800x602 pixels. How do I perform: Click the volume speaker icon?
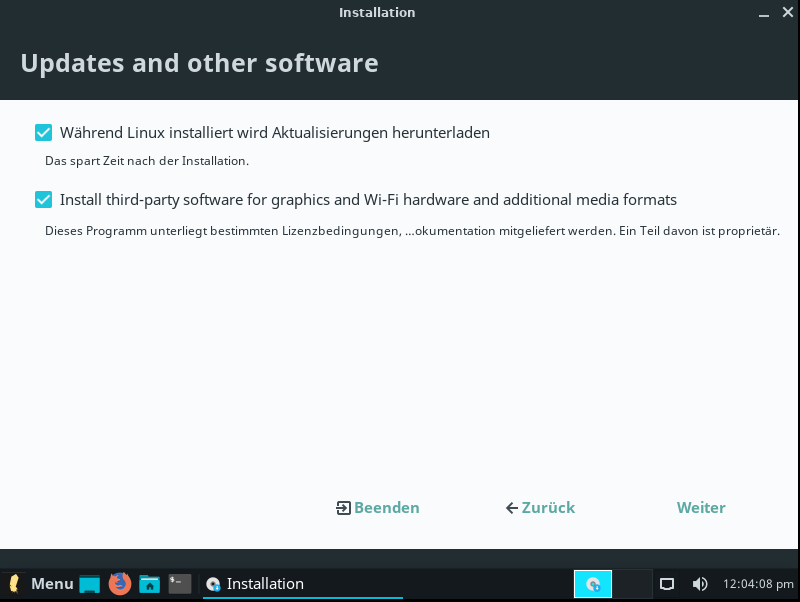pos(700,584)
